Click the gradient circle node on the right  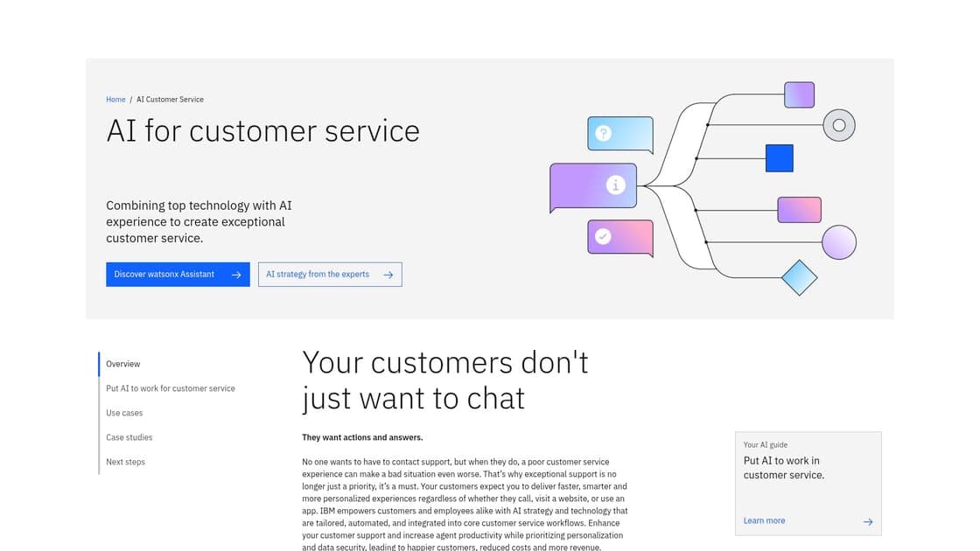pos(838,241)
